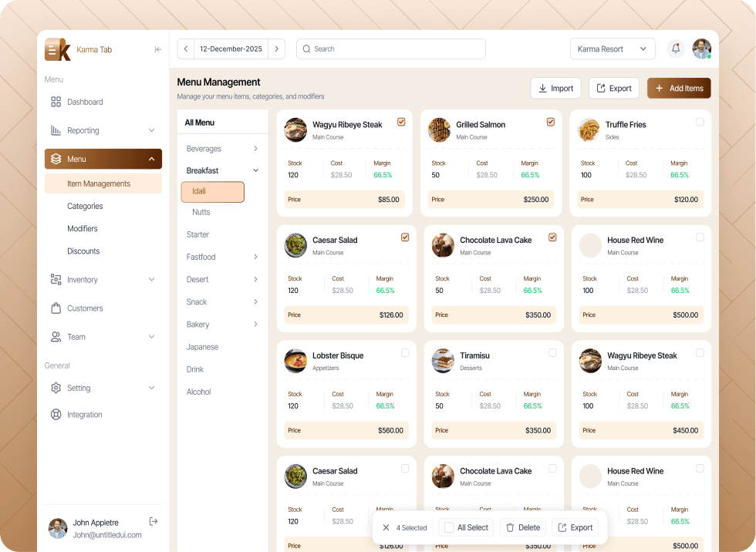This screenshot has width=756, height=552.
Task: Click the trash icon in selection bar
Action: tap(510, 528)
